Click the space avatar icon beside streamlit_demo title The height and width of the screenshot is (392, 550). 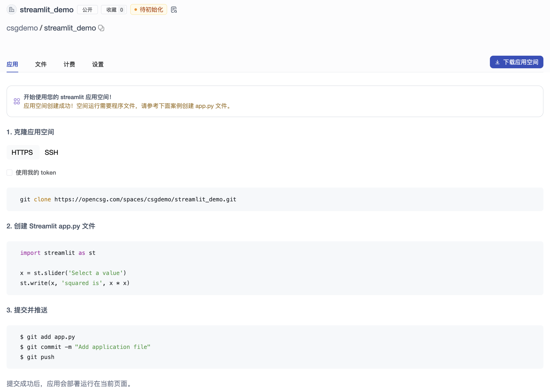[x=12, y=10]
